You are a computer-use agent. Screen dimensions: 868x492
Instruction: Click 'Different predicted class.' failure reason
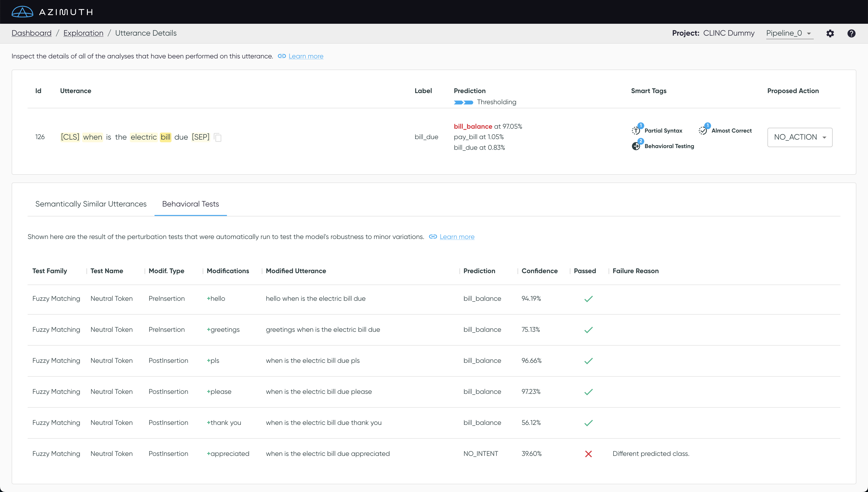tap(651, 453)
